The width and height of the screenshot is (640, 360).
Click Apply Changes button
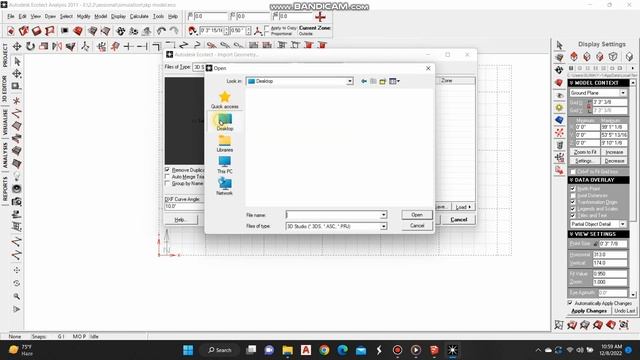click(x=589, y=311)
